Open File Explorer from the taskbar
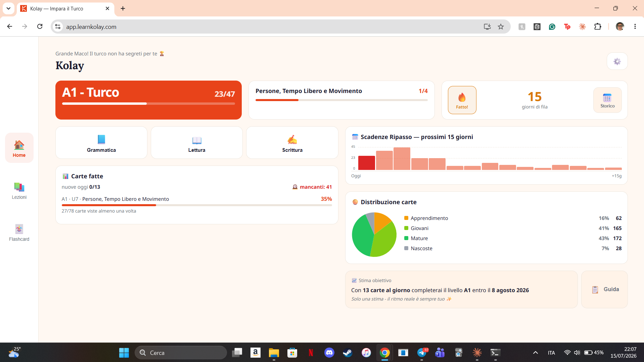 (x=274, y=353)
